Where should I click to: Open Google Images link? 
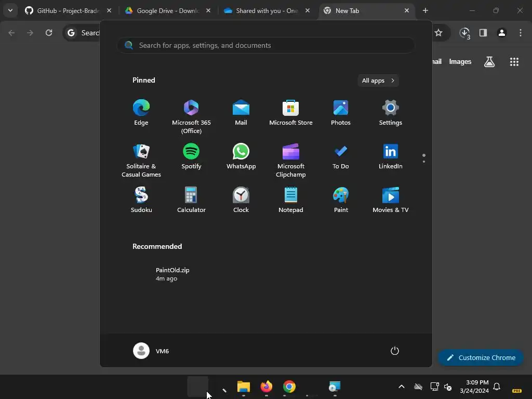[460, 62]
